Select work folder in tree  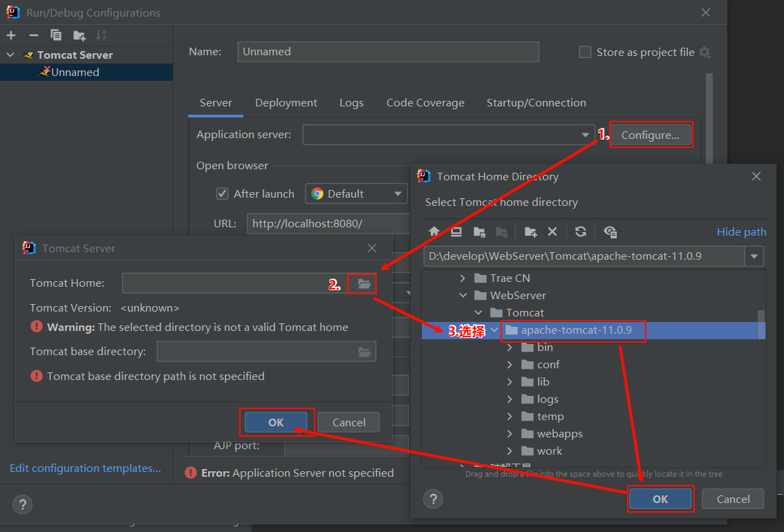click(550, 451)
